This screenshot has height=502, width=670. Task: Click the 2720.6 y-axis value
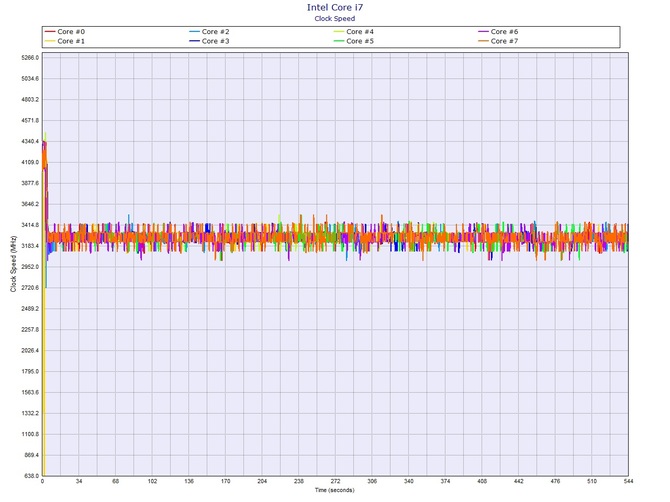coord(30,288)
